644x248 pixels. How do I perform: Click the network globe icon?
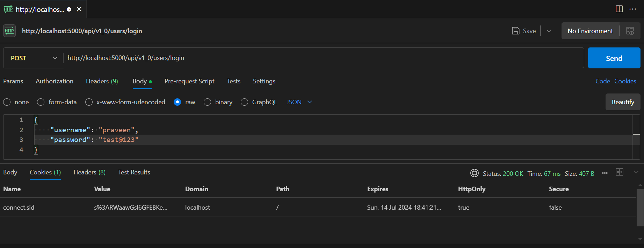tap(474, 173)
